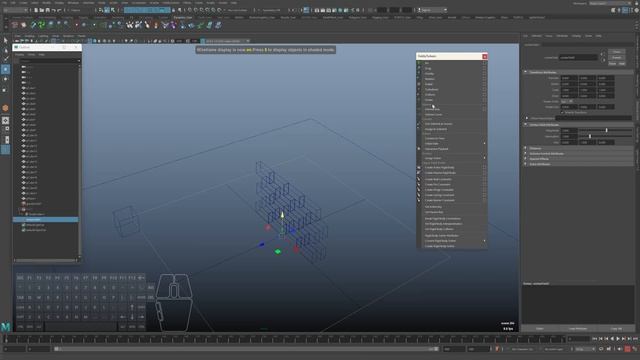640x360 pixels.
Task: Toggle Interactive Playback in the menu
Action: 436,149
